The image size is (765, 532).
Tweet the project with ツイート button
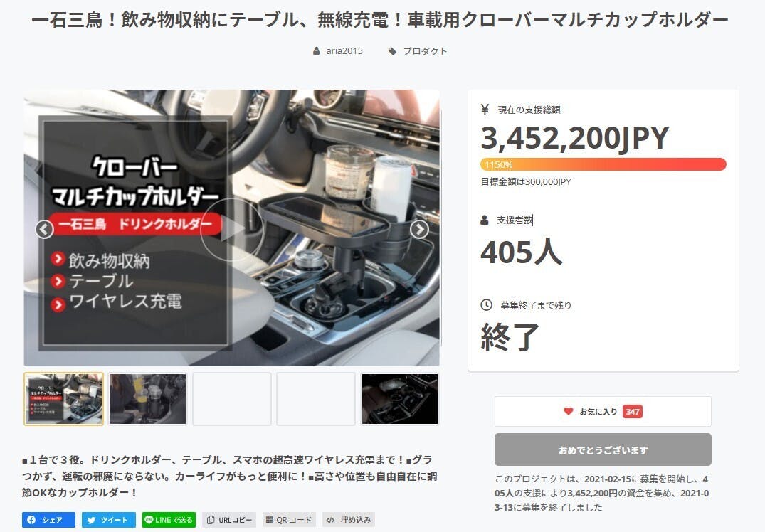point(108,520)
